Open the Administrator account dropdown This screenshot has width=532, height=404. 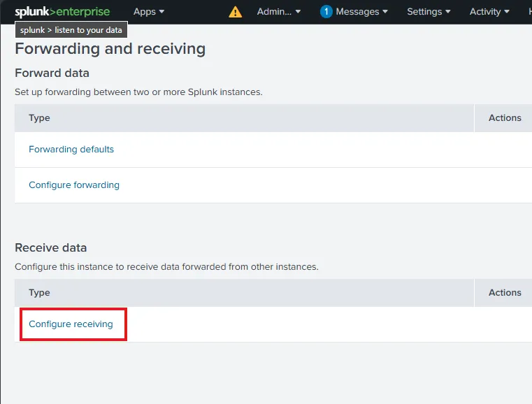278,12
